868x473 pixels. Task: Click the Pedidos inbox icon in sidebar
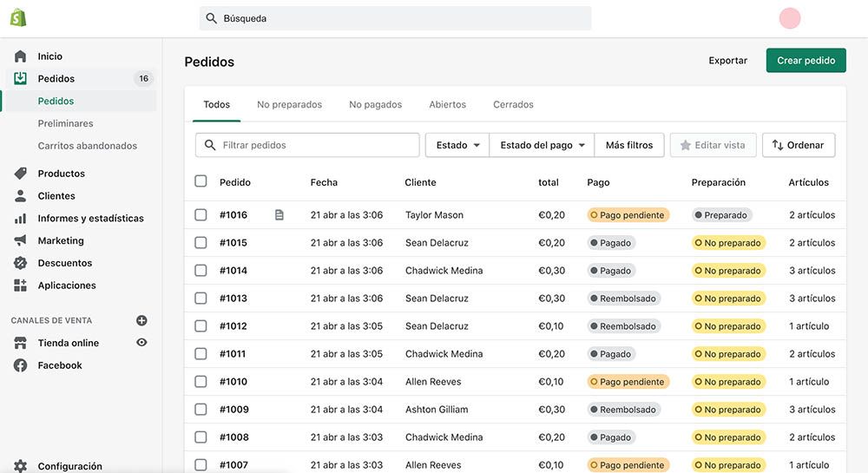[21, 78]
